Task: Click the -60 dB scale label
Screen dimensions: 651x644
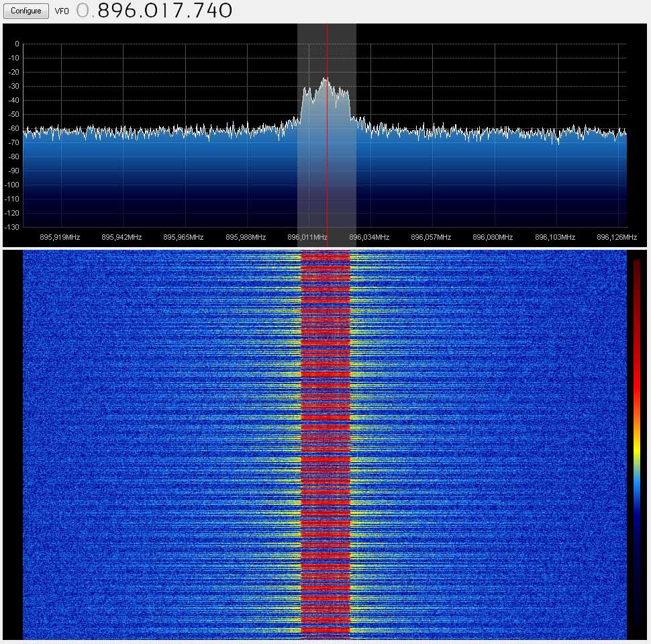Action: pos(13,128)
